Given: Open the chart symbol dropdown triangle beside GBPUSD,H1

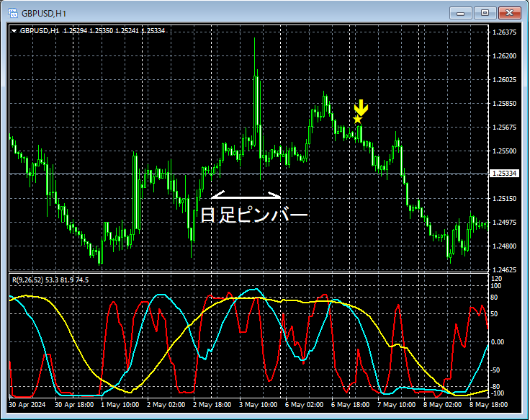Looking at the screenshot, I should coord(14,31).
